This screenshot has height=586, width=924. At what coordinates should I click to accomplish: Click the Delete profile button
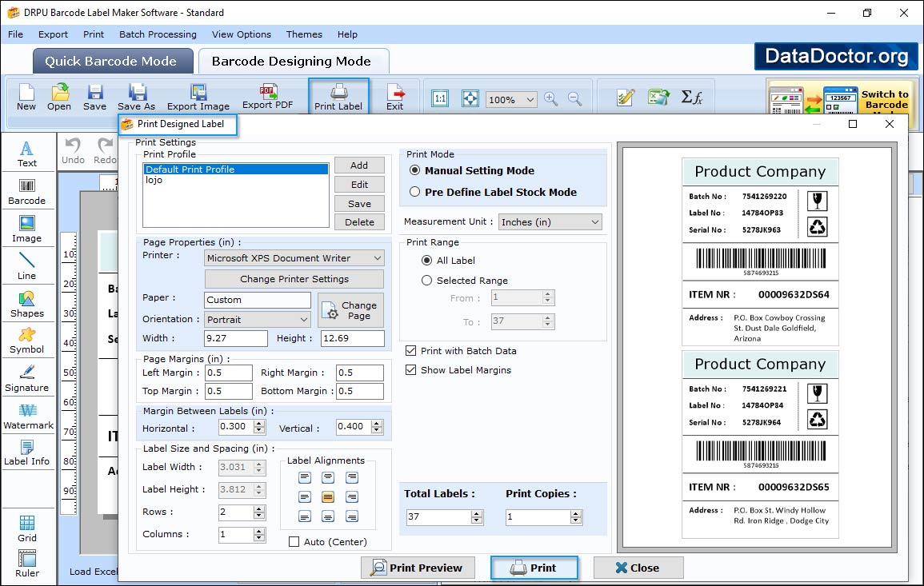coord(359,222)
